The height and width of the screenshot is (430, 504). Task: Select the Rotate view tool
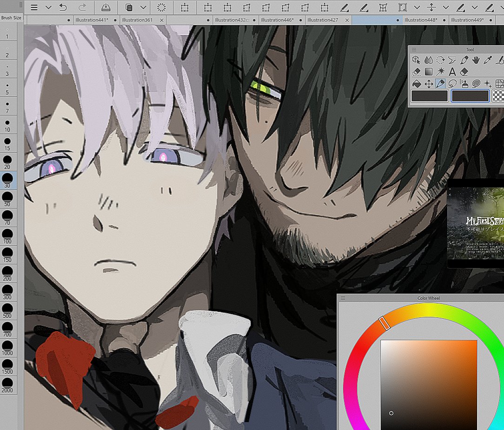click(x=440, y=60)
